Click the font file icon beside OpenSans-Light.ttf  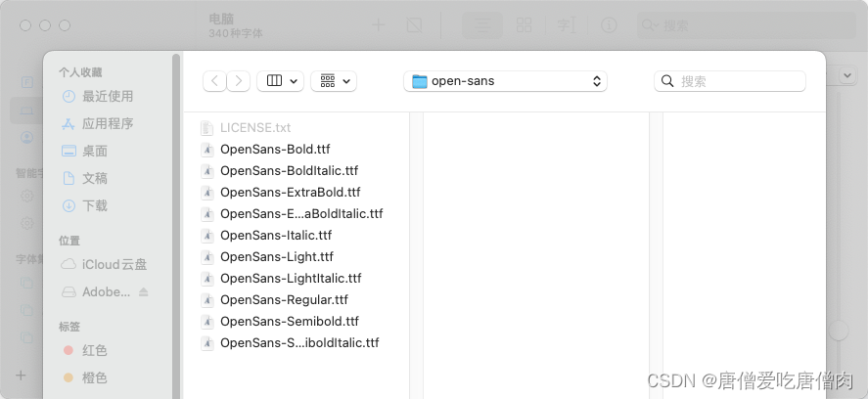coord(207,257)
